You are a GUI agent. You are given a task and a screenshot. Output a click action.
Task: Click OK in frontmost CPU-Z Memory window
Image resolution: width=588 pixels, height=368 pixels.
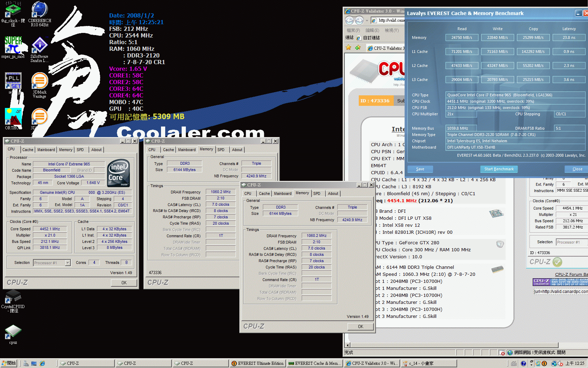[360, 327]
